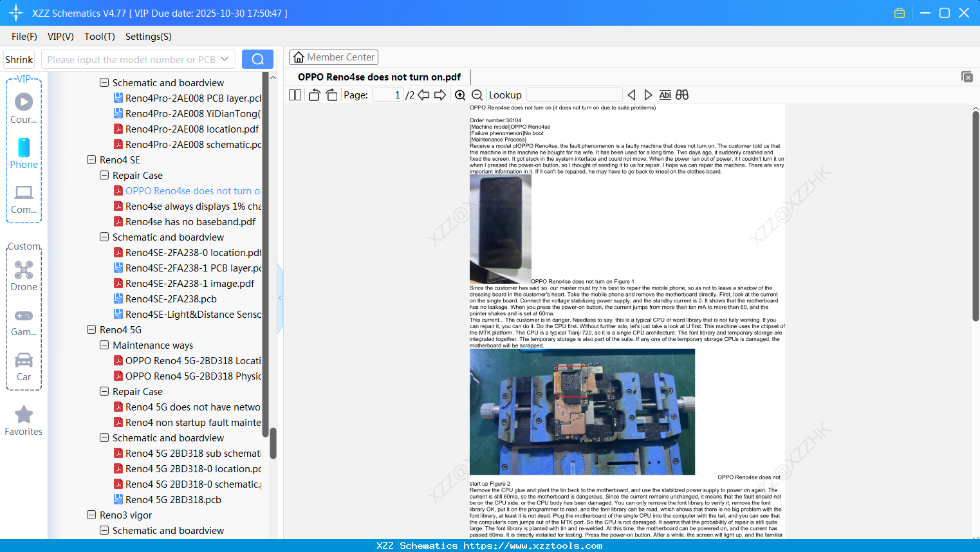980x552 pixels.
Task: Open the Member Center
Action: tap(333, 57)
